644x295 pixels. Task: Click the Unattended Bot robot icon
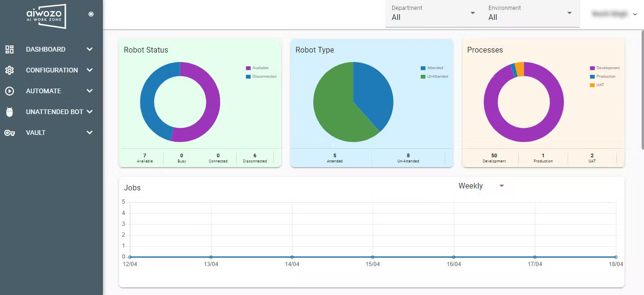(x=9, y=112)
